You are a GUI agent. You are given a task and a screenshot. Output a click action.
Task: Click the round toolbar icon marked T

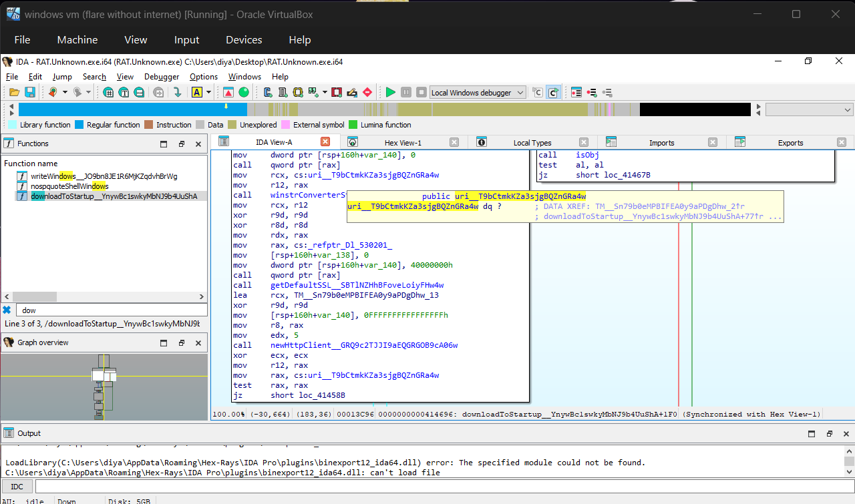(124, 92)
